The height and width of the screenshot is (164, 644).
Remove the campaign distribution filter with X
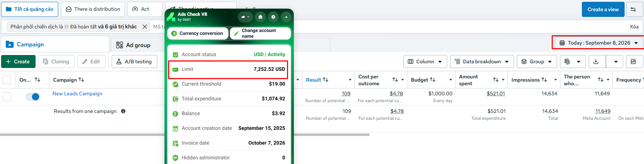point(144,27)
